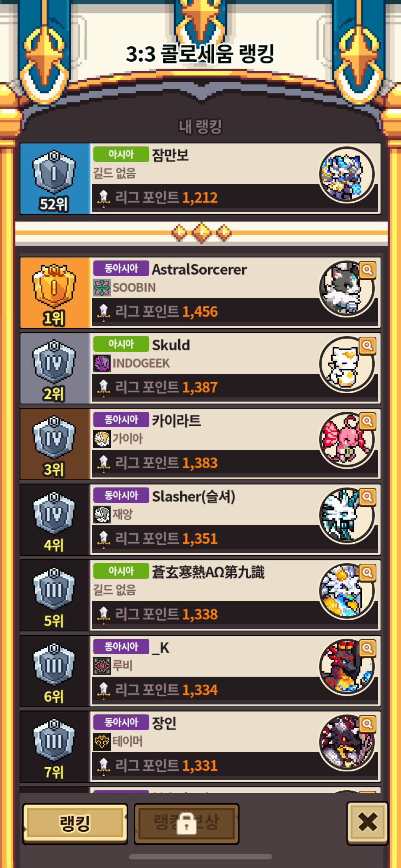Viewport: 401px width, 868px height.
Task: Close the ranking window with X
Action: coord(367,823)
